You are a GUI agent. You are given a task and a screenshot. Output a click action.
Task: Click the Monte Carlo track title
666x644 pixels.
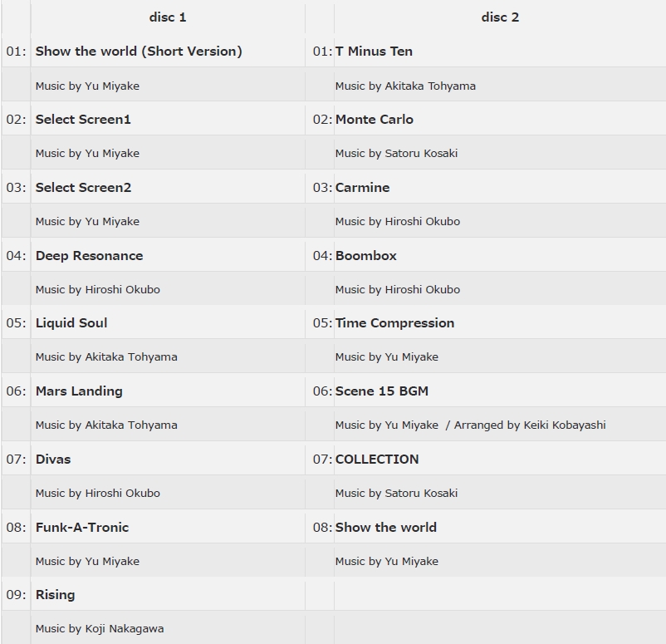[375, 120]
